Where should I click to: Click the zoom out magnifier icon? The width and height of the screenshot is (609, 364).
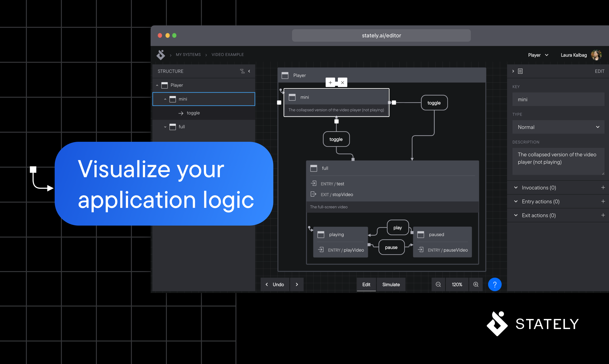pos(438,284)
